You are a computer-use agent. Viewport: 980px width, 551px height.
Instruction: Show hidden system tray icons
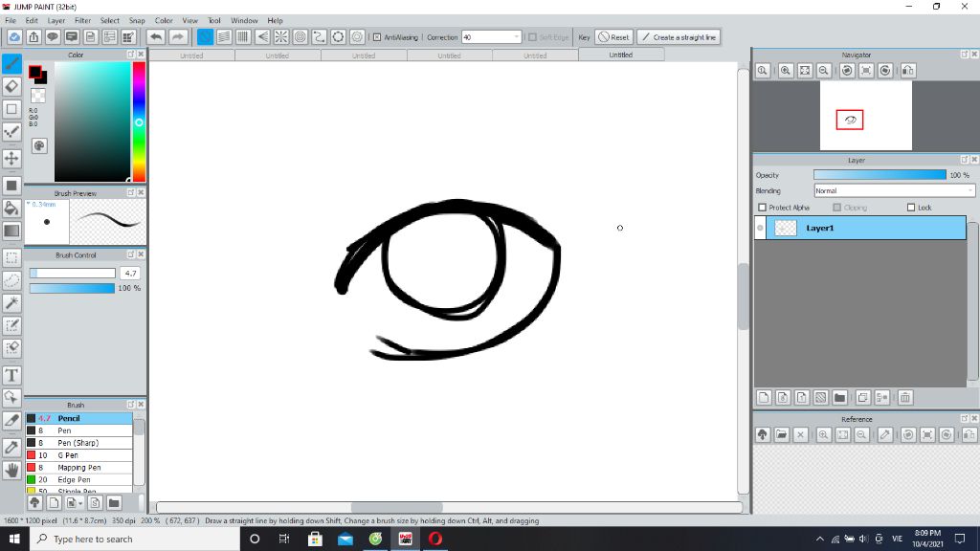click(820, 540)
